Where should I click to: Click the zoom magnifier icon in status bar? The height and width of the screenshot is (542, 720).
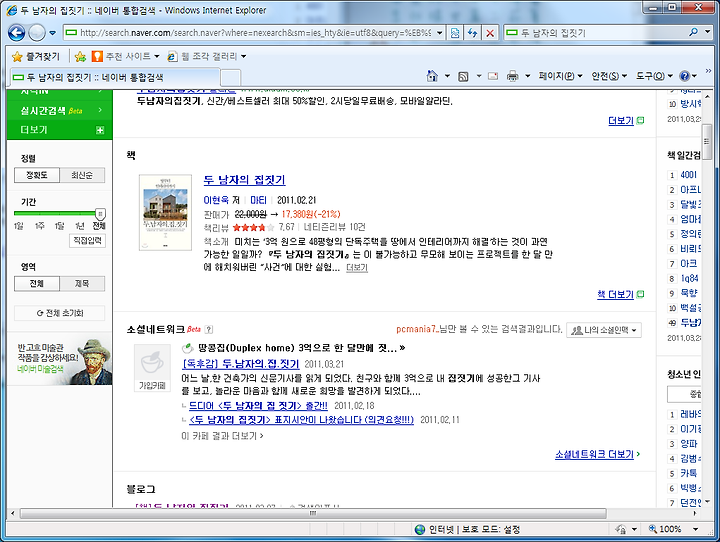(x=652, y=529)
